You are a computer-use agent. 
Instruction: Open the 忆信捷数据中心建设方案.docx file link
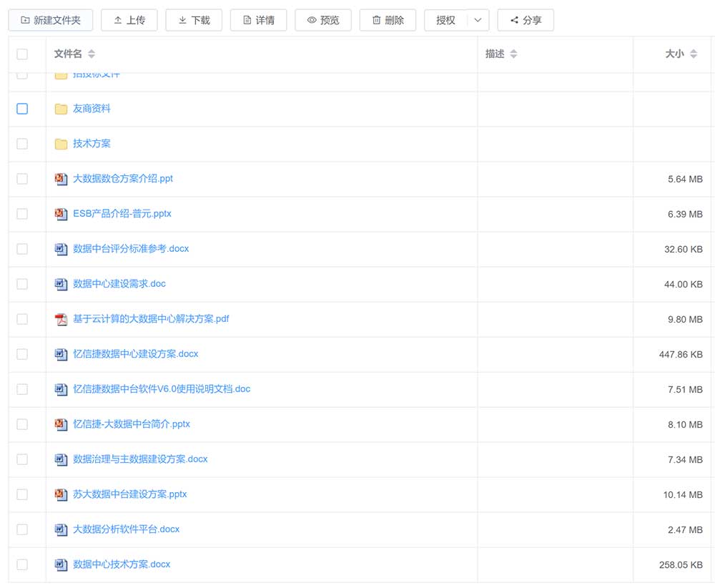(135, 354)
